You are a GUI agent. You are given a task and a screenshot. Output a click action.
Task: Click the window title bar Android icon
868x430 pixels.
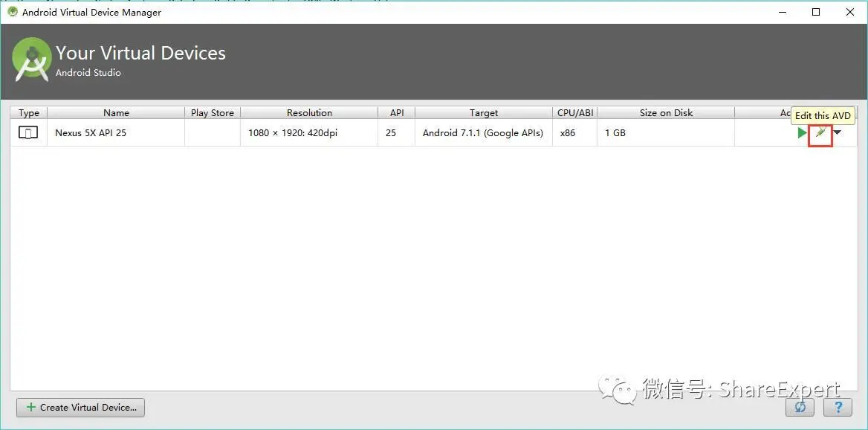(12, 12)
